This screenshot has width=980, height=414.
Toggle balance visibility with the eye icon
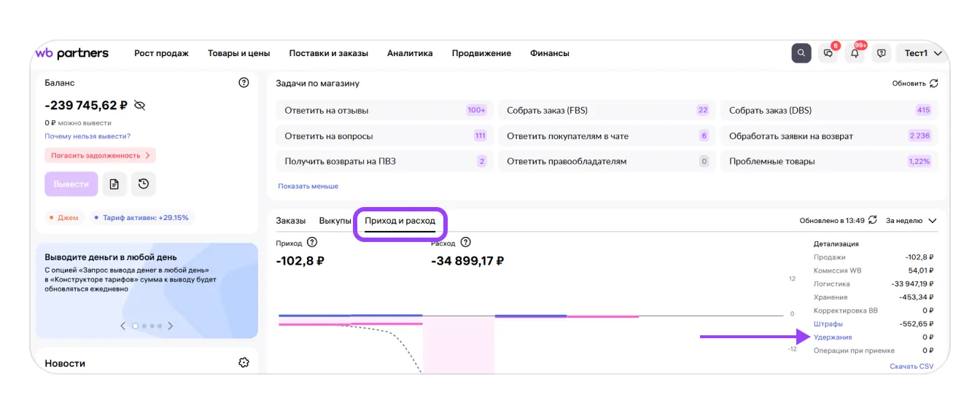(140, 106)
